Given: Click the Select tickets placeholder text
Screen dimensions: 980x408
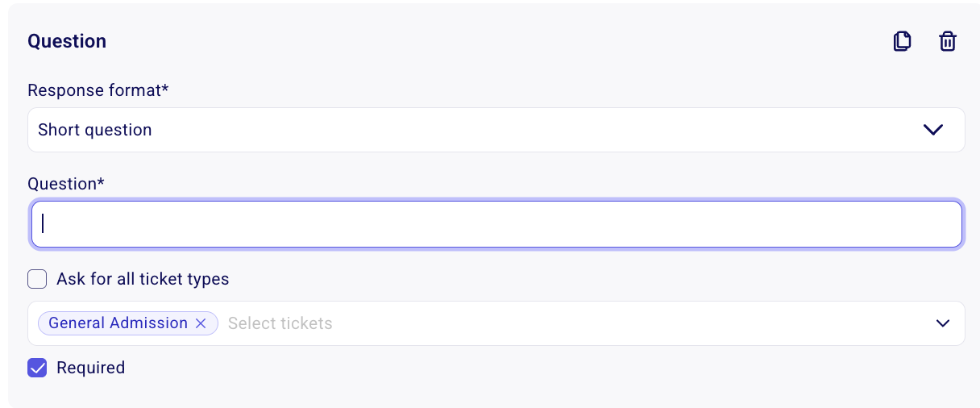Looking at the screenshot, I should (x=280, y=323).
